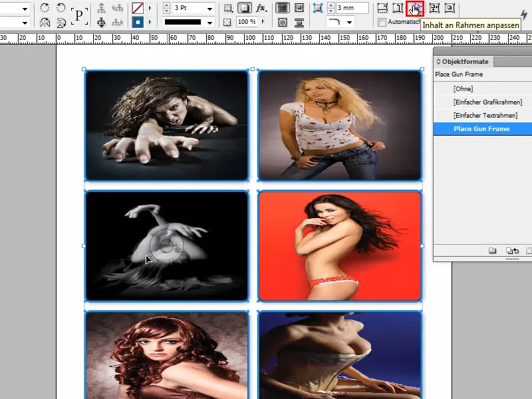This screenshot has width=532, height=399.
Task: Click the blue stroke color swatch
Action: (x=138, y=23)
